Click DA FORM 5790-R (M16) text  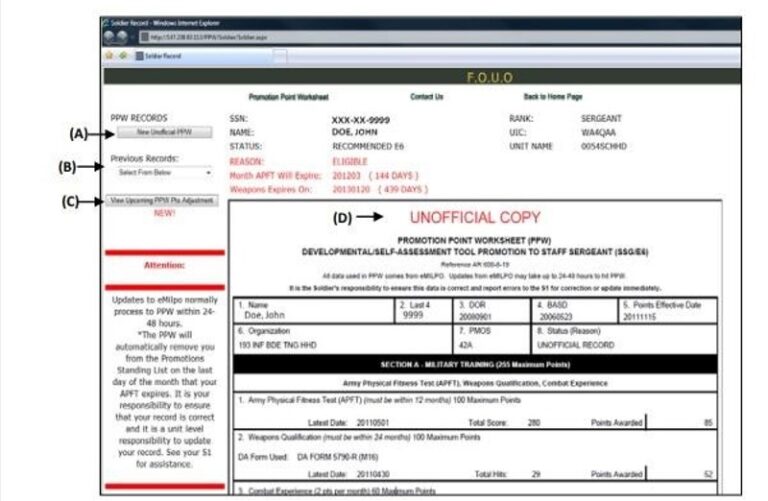pyautogui.click(x=337, y=457)
